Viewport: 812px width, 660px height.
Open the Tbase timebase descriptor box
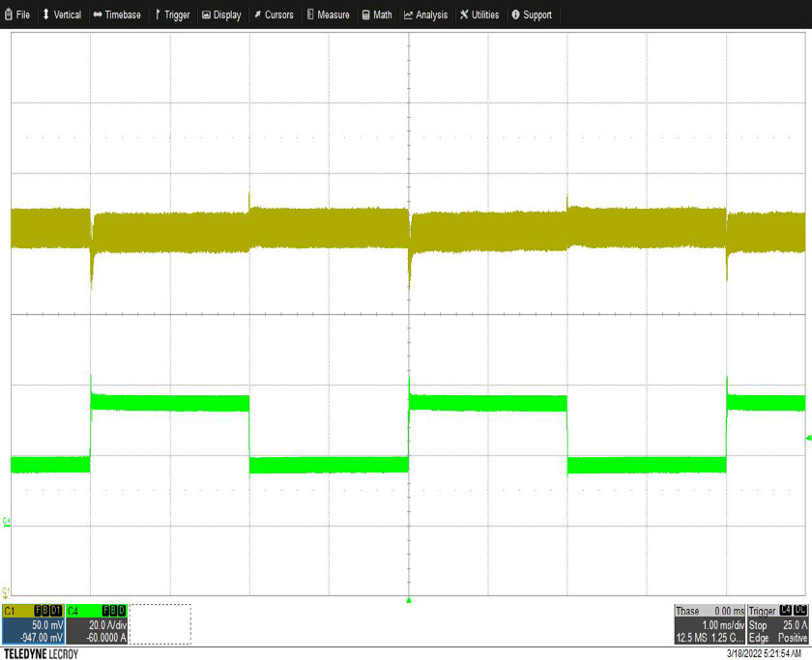[x=709, y=625]
